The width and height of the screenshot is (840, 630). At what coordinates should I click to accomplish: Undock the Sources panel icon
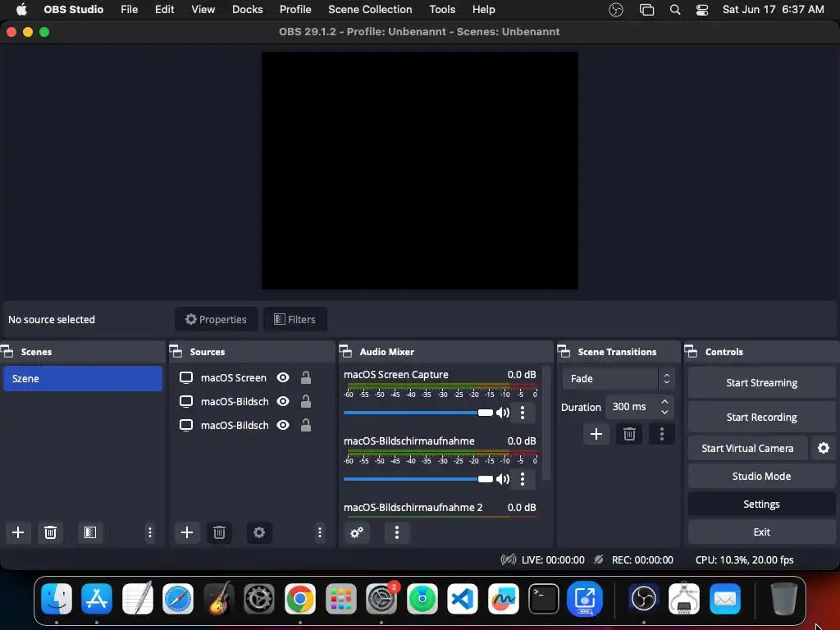[x=176, y=352]
